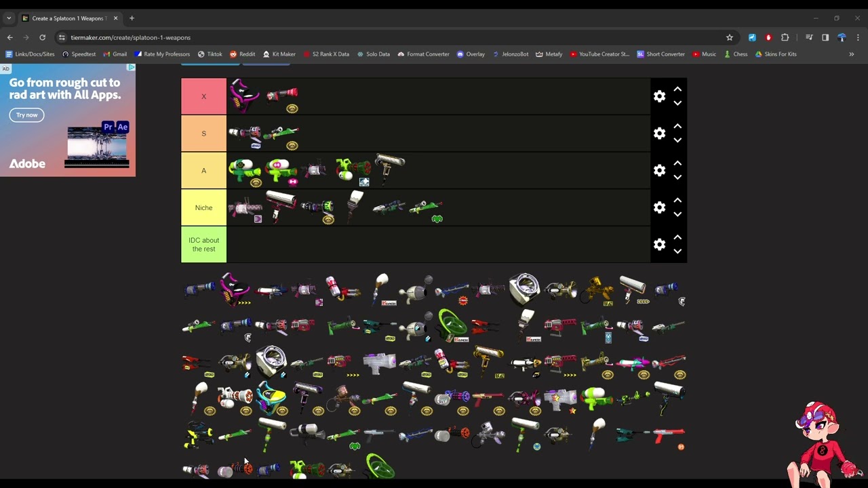Select green Splattershot with gold badge in A tier
The image size is (868, 488).
[x=244, y=170]
